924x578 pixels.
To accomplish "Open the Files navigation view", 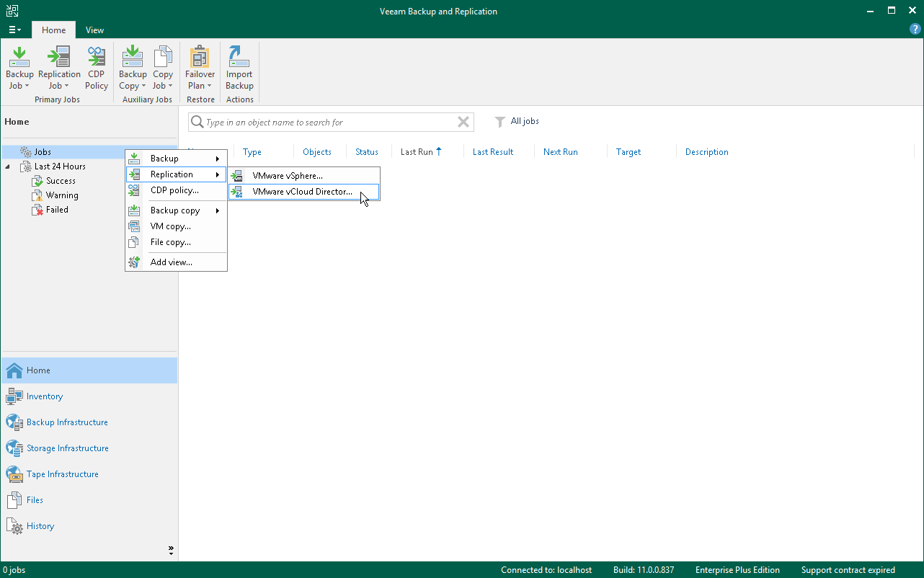I will pos(89,500).
